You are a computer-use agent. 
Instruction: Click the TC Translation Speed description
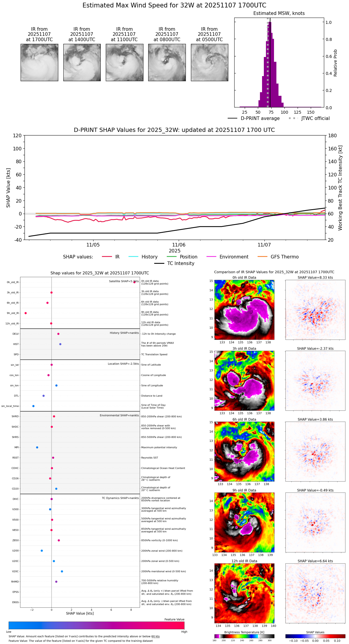tap(154, 355)
